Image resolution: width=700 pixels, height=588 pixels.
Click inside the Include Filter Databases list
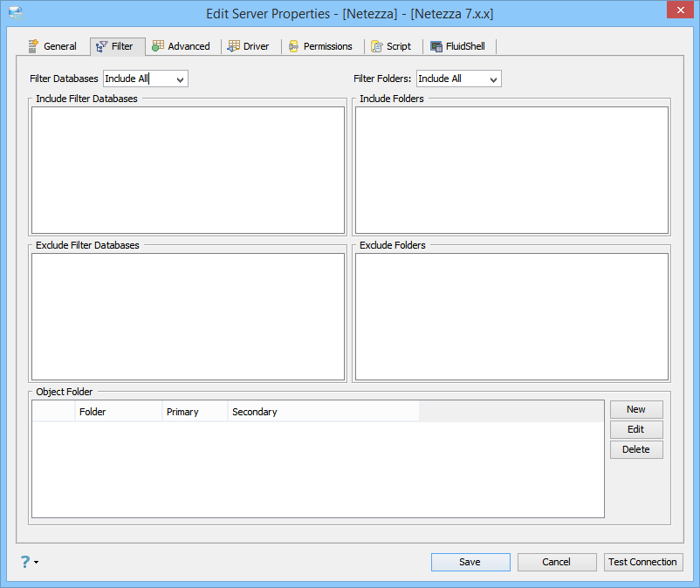pos(188,170)
